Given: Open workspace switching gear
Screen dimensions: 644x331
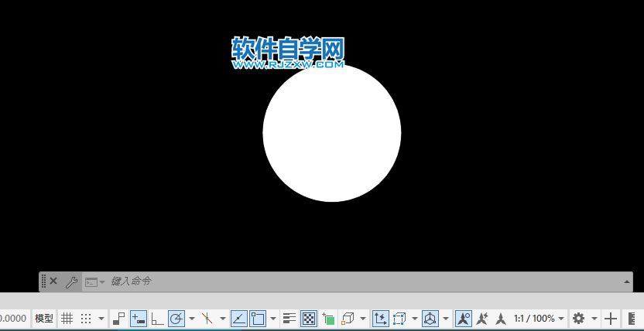Looking at the screenshot, I should (579, 319).
